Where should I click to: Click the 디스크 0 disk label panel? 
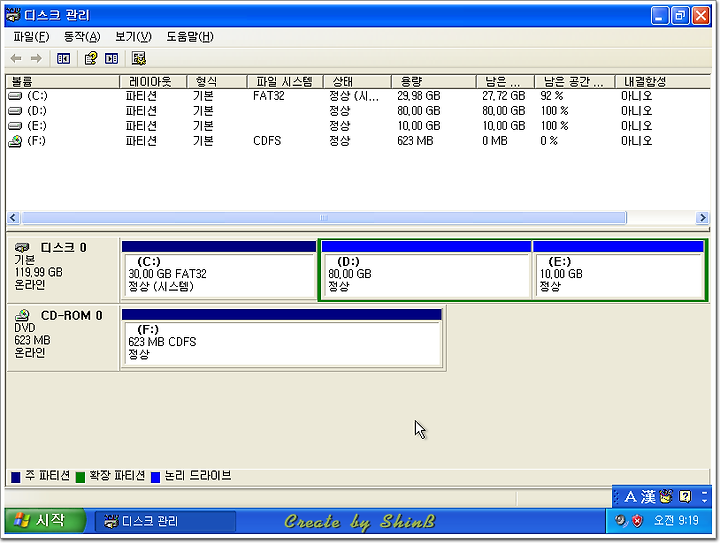[63, 269]
